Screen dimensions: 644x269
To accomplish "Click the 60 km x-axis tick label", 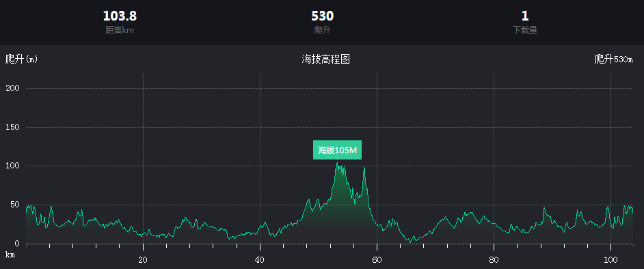I will point(377,259).
